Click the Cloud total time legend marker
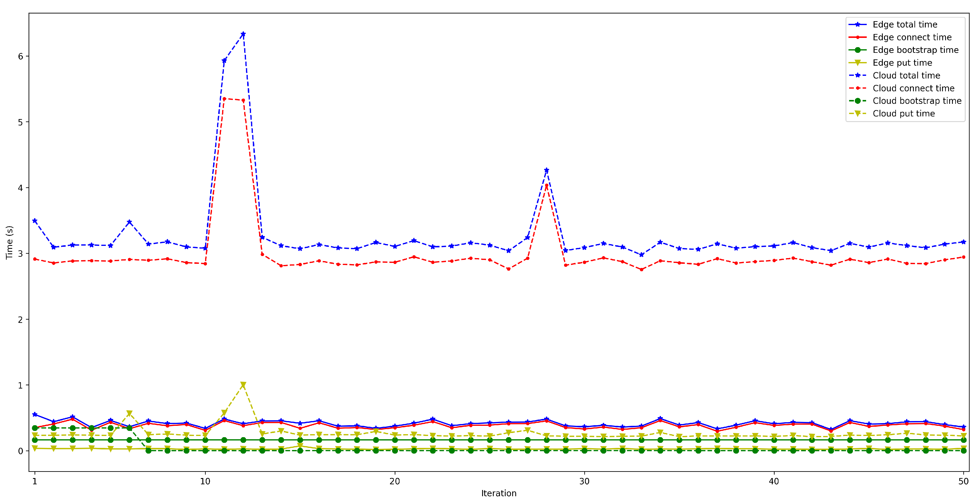 click(857, 75)
